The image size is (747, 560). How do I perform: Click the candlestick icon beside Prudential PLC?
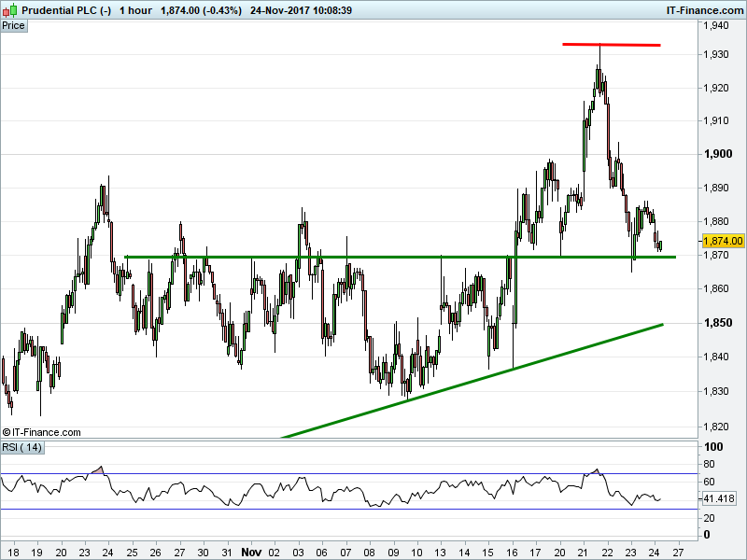pyautogui.click(x=9, y=10)
